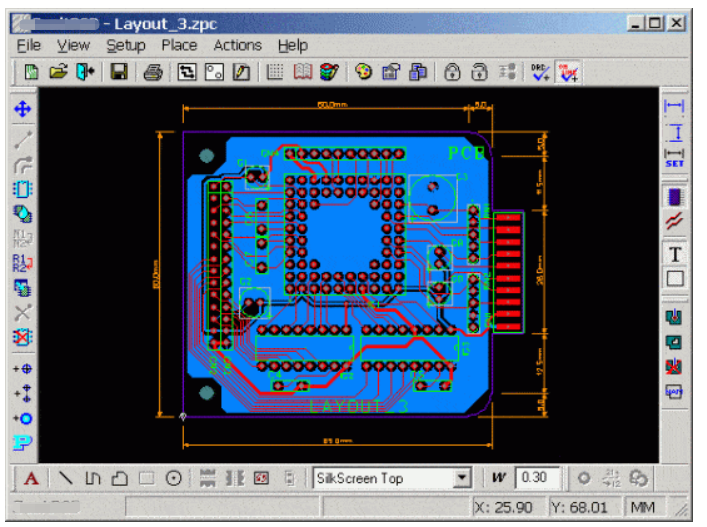Screen dimensions: 707x527
Task: Click the color palette icon
Action: (363, 72)
